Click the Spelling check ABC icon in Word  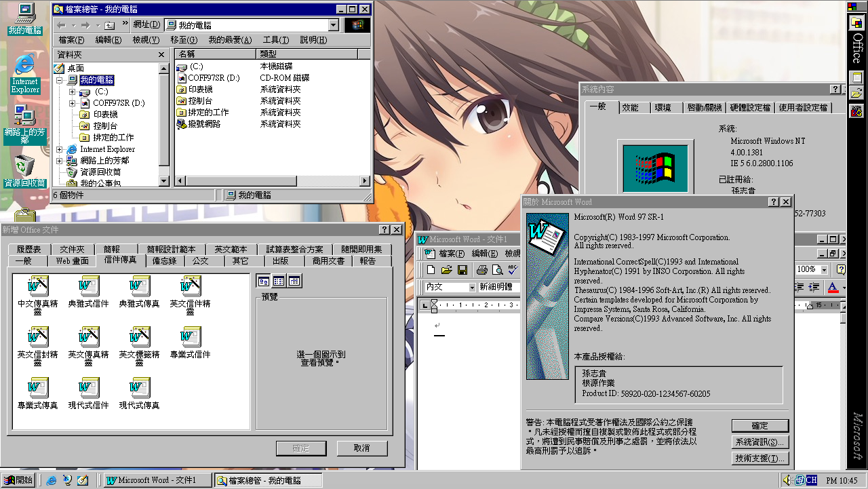[x=513, y=270]
